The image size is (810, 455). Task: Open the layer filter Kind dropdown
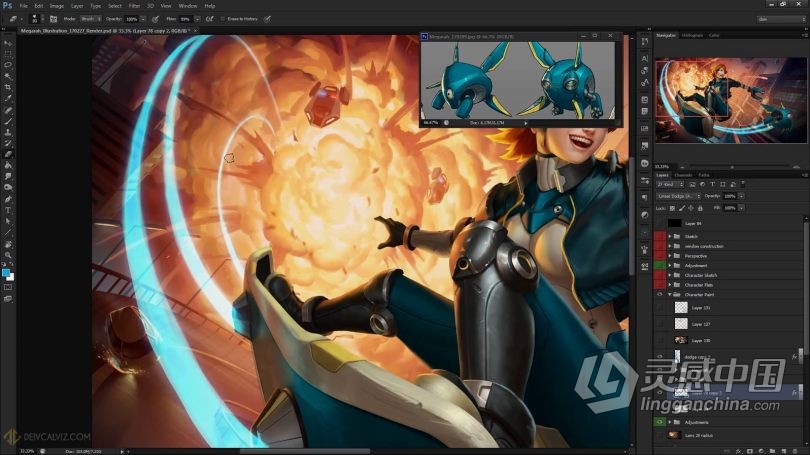[x=670, y=184]
